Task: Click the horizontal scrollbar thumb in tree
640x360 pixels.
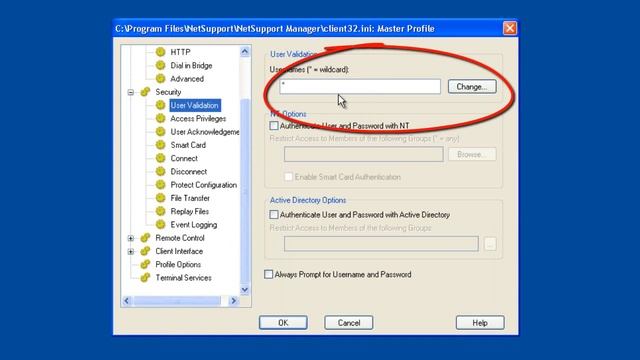Action: [x=177, y=301]
